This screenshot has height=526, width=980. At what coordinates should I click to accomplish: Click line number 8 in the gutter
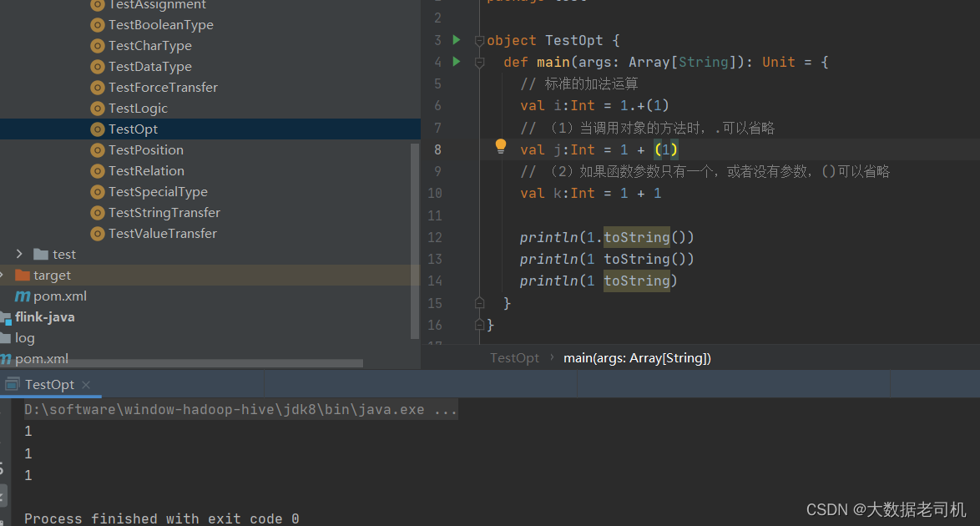pos(437,149)
